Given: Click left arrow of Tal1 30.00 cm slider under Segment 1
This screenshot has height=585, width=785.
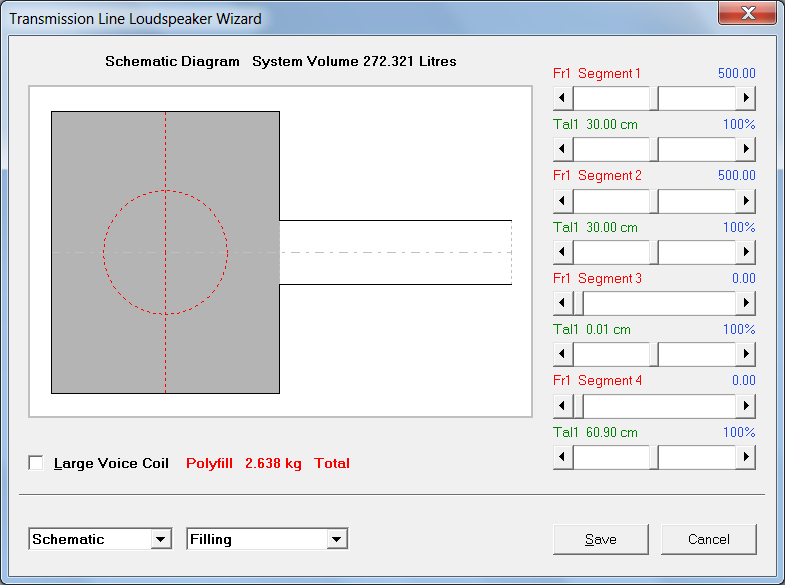Looking at the screenshot, I should tap(563, 149).
